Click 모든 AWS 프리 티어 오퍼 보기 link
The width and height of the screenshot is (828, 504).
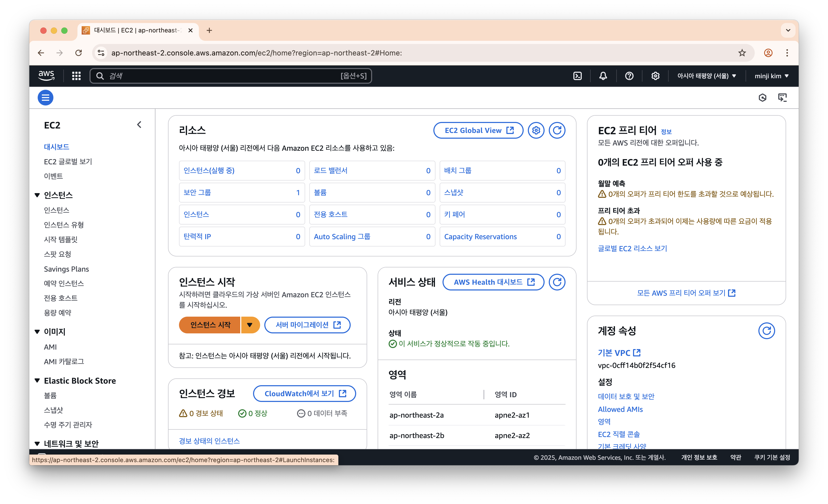tap(686, 293)
